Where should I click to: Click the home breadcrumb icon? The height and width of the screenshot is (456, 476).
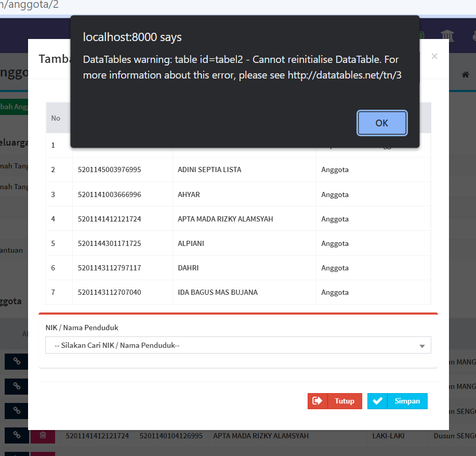466,74
